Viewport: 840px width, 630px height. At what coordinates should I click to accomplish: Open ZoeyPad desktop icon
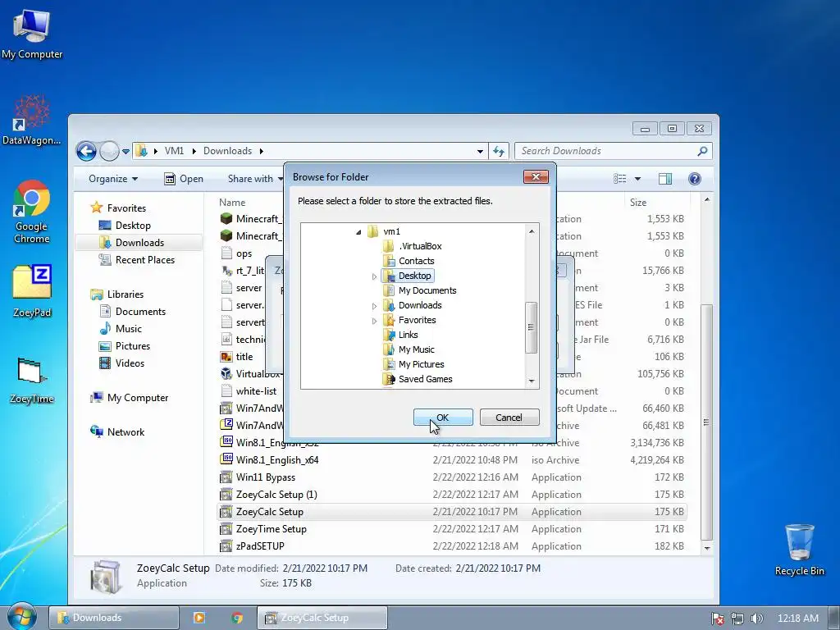(x=32, y=291)
